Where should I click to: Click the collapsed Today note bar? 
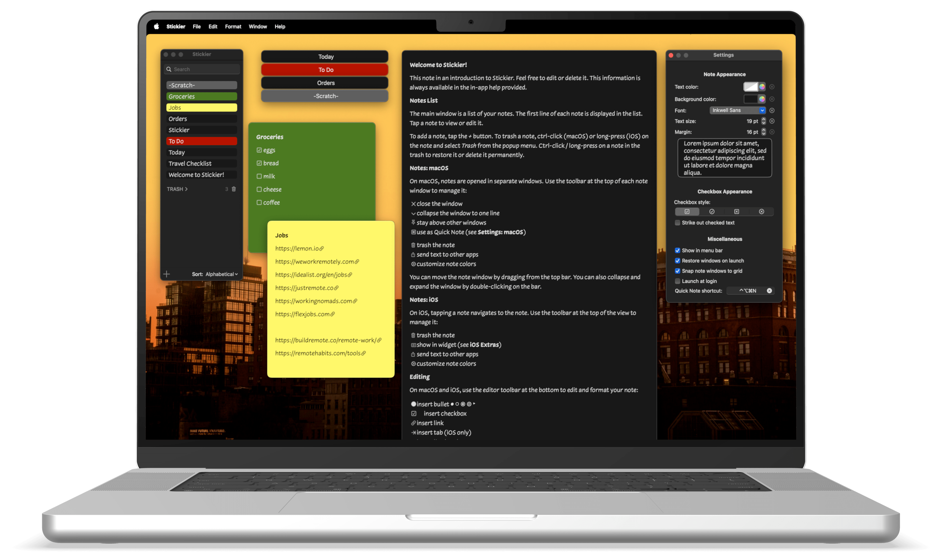324,57
